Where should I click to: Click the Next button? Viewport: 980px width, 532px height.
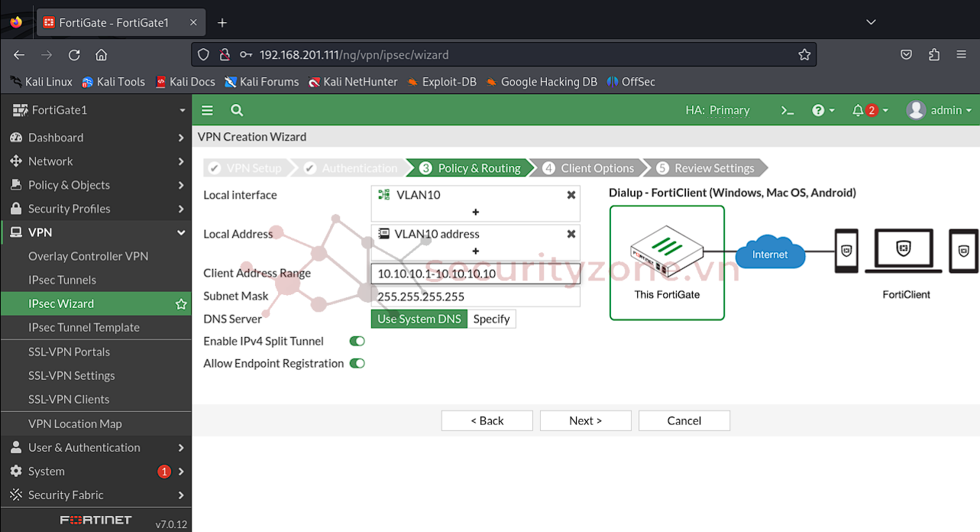[x=585, y=420]
